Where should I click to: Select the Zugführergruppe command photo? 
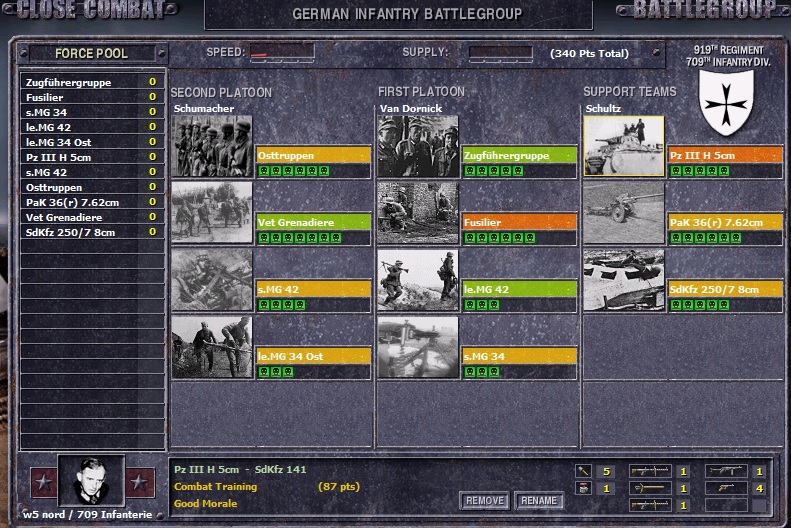[418, 146]
